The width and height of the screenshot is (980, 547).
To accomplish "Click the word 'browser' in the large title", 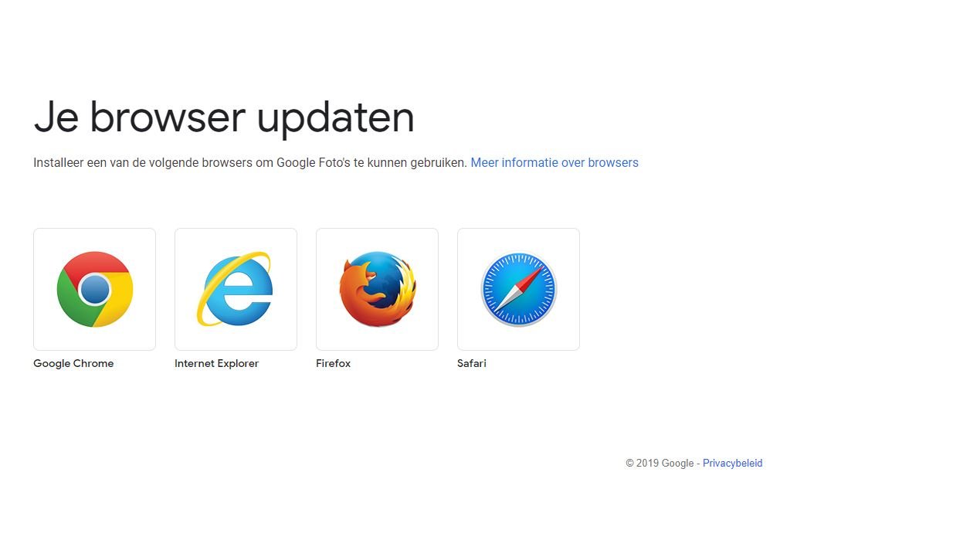I will (x=167, y=117).
